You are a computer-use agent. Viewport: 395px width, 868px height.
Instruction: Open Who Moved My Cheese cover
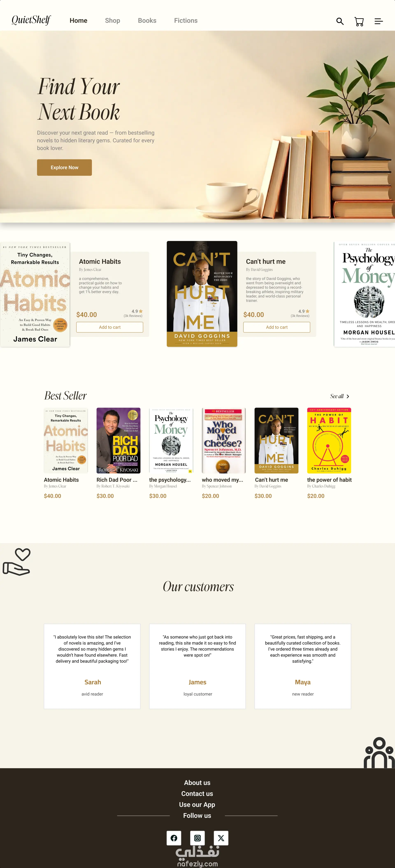[x=224, y=440]
